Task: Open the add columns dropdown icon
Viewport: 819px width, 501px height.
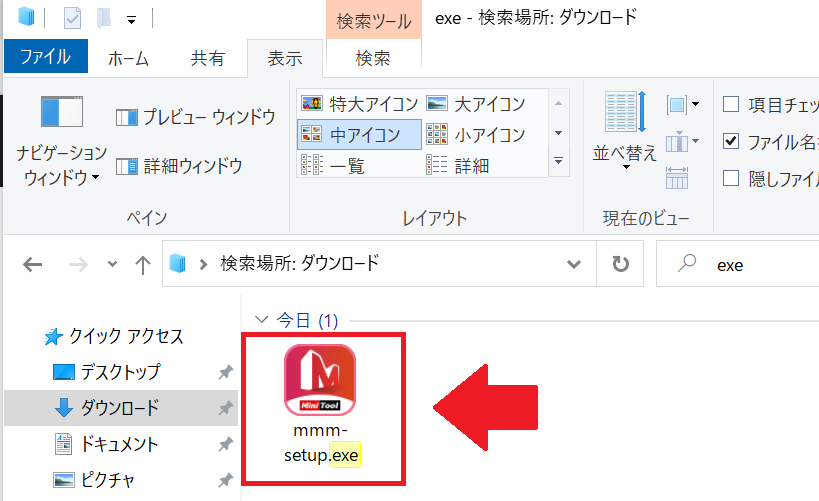Action: 683,142
